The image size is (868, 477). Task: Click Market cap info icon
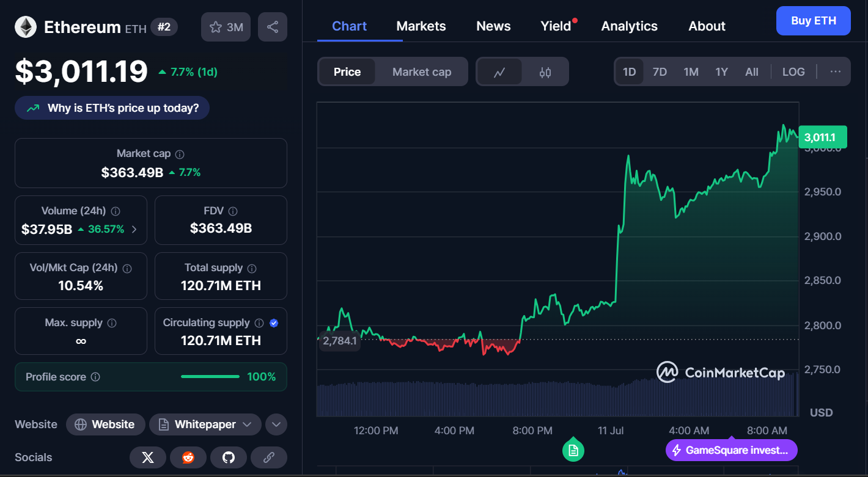click(180, 155)
